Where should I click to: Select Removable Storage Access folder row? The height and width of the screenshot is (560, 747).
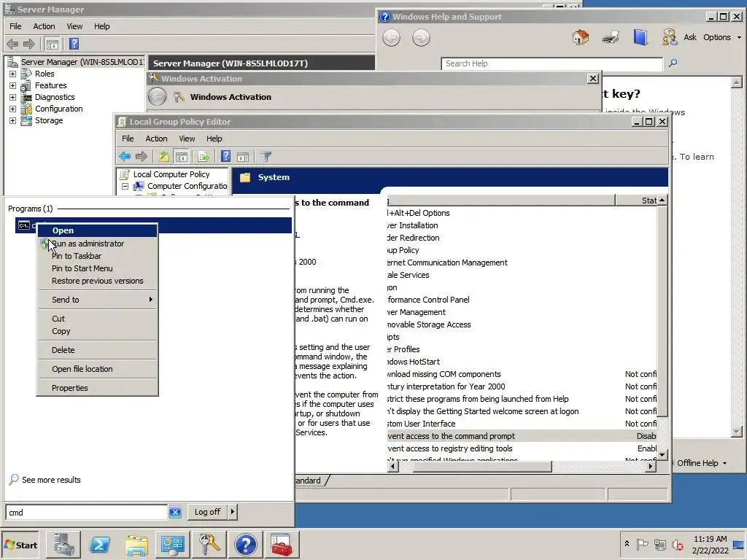click(x=522, y=324)
